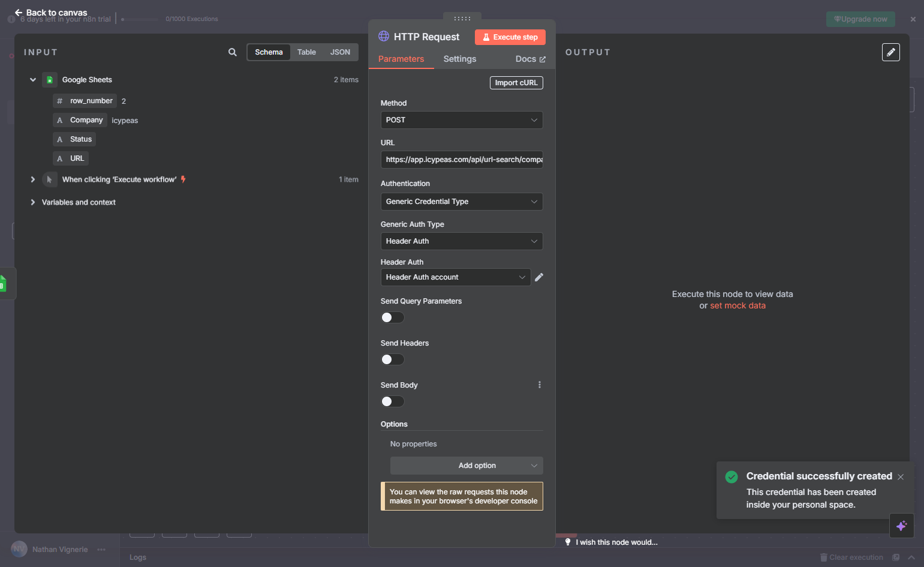
Task: Enable the Send Headers switch
Action: coord(393,359)
